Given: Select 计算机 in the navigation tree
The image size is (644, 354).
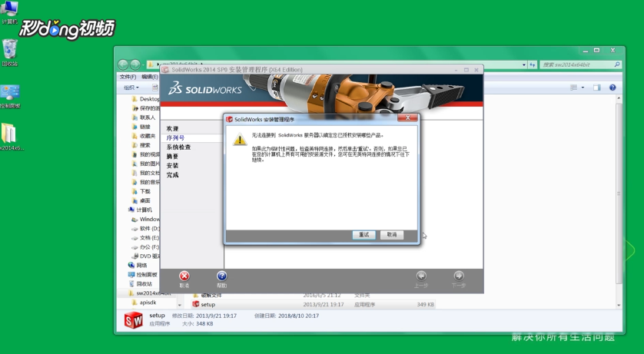Looking at the screenshot, I should (140, 210).
